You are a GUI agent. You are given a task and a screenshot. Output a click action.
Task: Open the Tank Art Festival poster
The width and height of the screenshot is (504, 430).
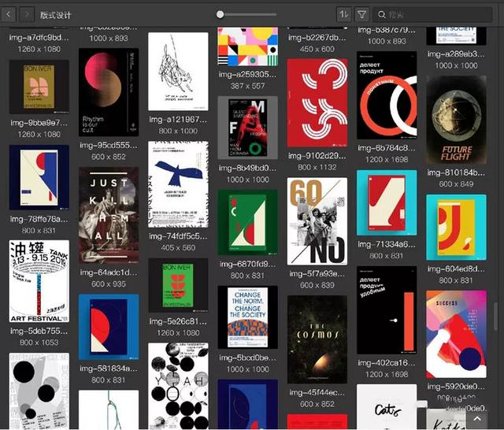[39, 281]
